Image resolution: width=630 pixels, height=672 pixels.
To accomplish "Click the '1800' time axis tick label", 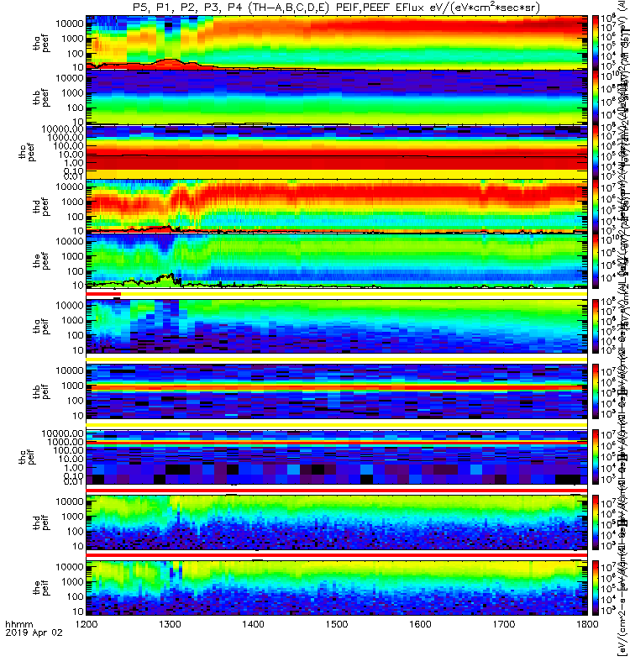I will click(x=587, y=624).
